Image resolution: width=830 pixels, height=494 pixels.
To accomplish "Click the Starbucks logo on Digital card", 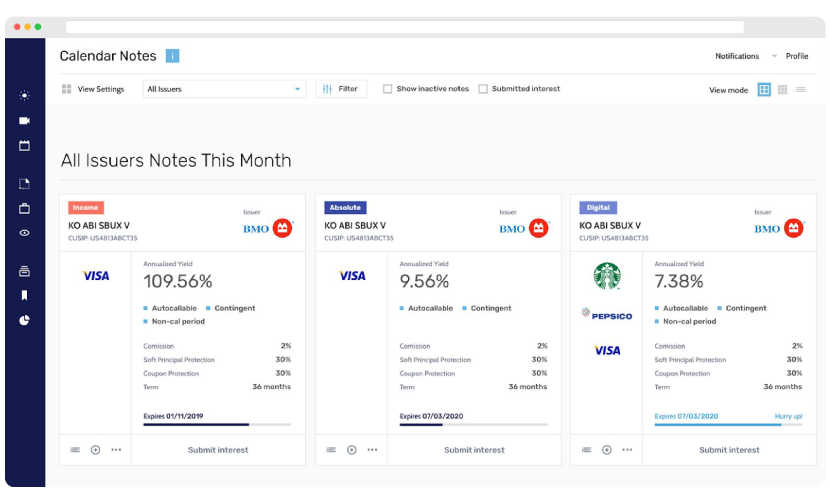I will [607, 276].
